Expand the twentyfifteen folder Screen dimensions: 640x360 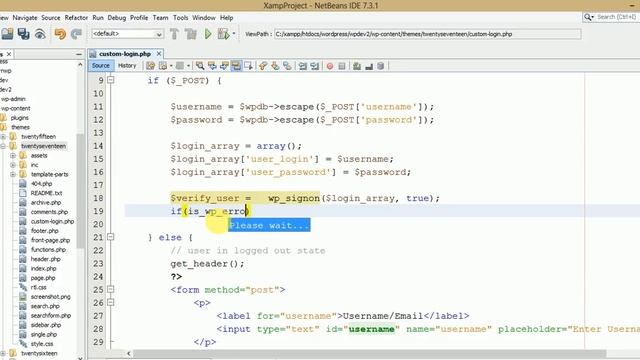(3, 137)
